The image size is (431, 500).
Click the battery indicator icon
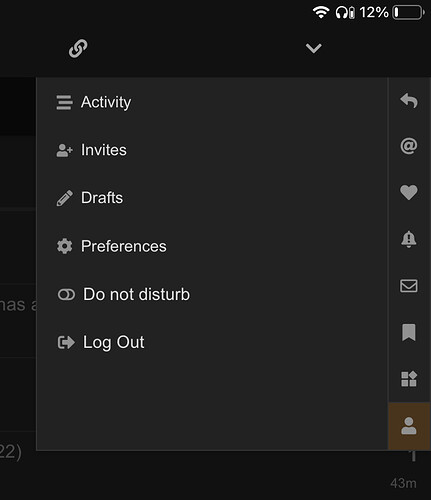pos(408,13)
